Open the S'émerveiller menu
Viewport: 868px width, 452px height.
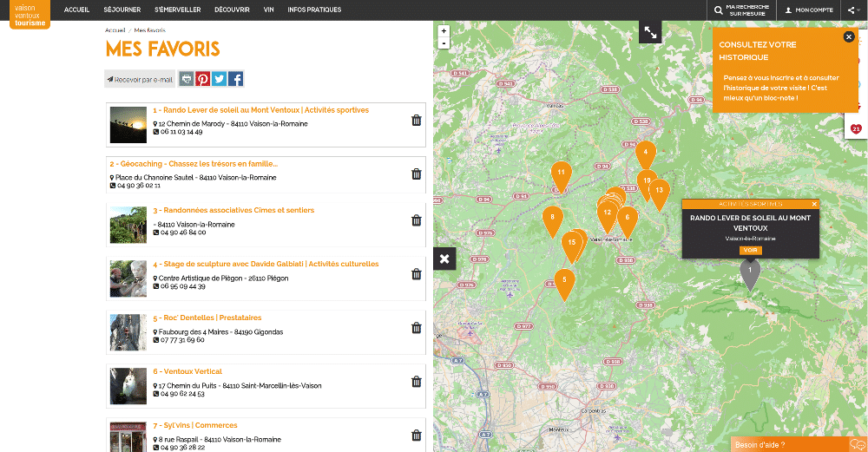coord(178,10)
